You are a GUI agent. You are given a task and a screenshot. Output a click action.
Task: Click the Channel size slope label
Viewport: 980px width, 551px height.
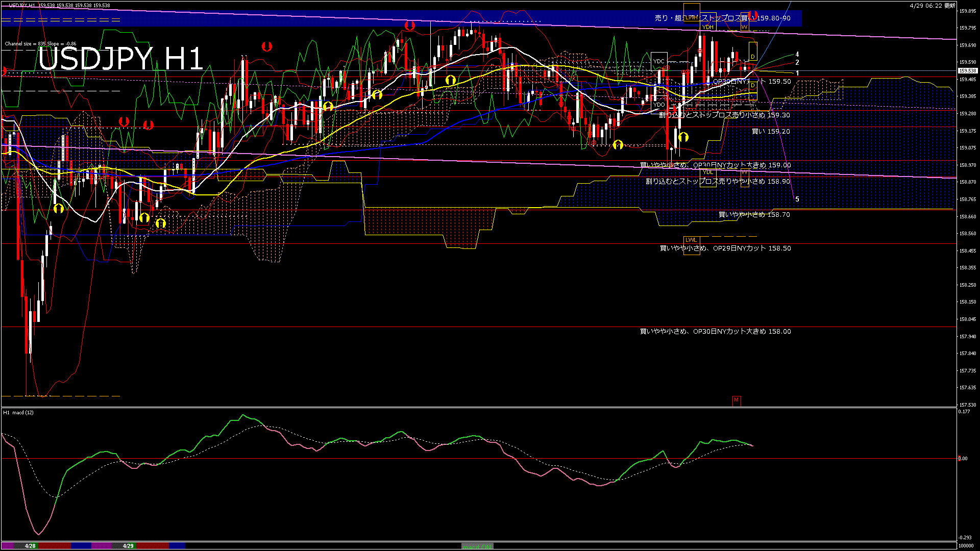pos(40,44)
